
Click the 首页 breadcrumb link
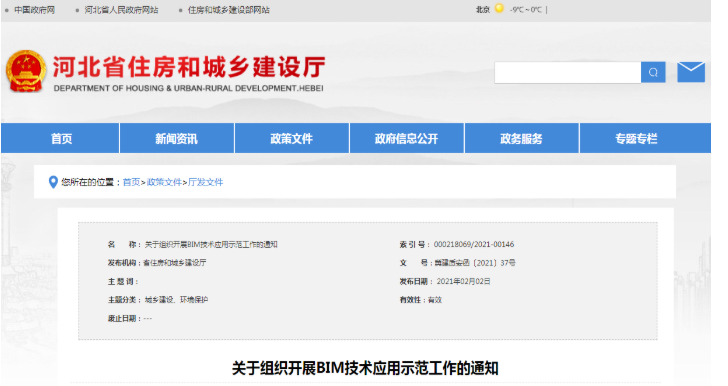[131, 182]
